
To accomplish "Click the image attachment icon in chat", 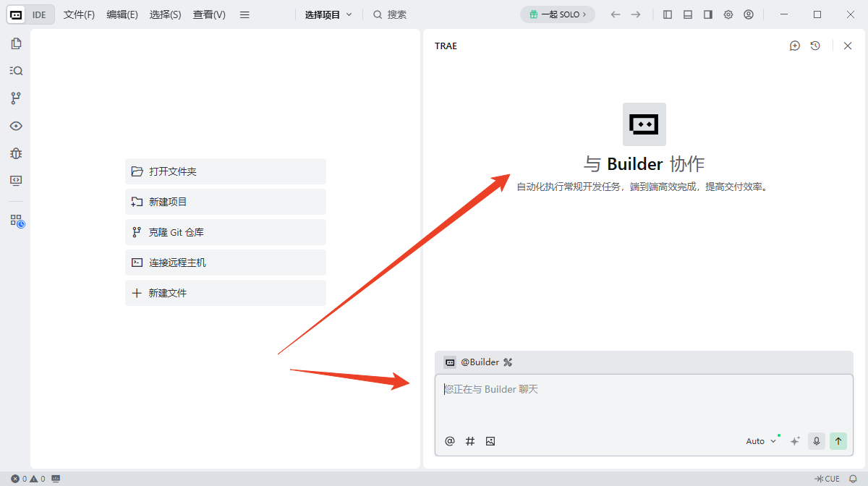I will (x=490, y=441).
